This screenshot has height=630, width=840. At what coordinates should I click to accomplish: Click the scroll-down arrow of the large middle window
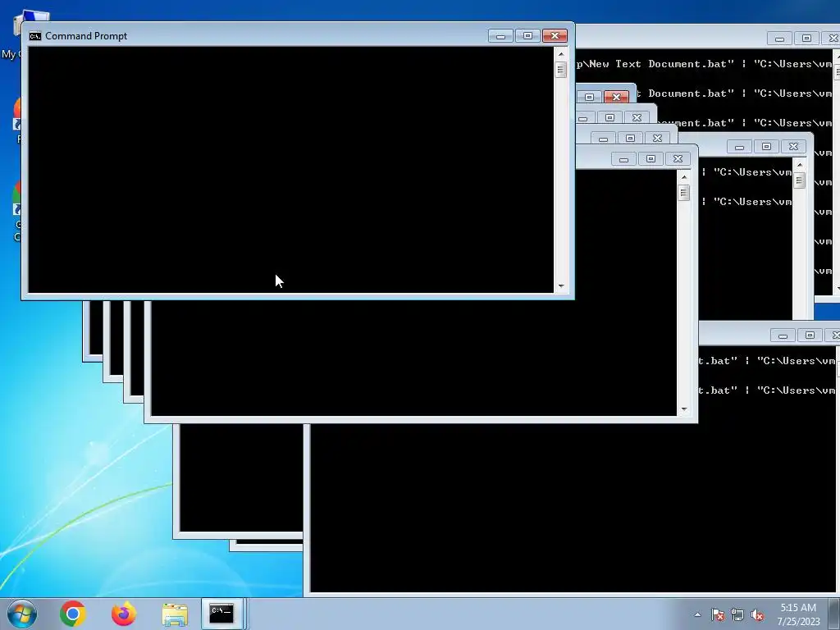[x=683, y=409]
